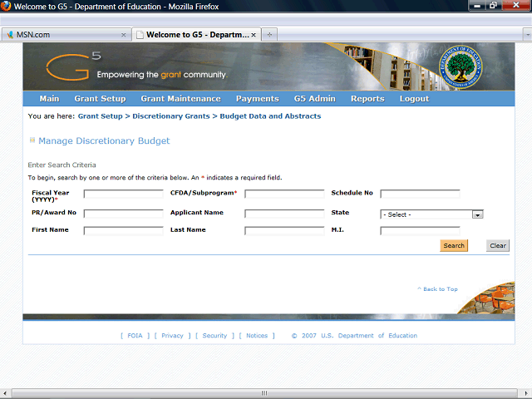The width and height of the screenshot is (532, 399).
Task: Click the Department of Education seal
Action: [x=461, y=66]
